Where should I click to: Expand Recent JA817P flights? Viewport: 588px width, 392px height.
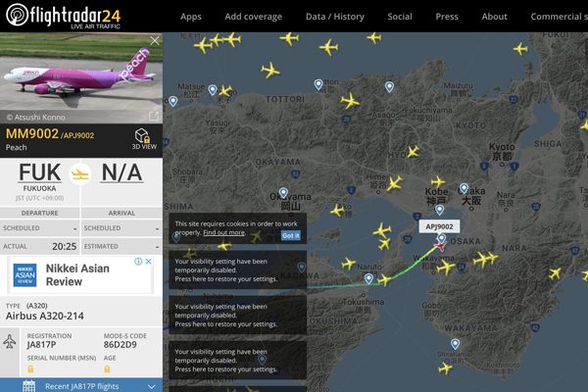(81, 386)
